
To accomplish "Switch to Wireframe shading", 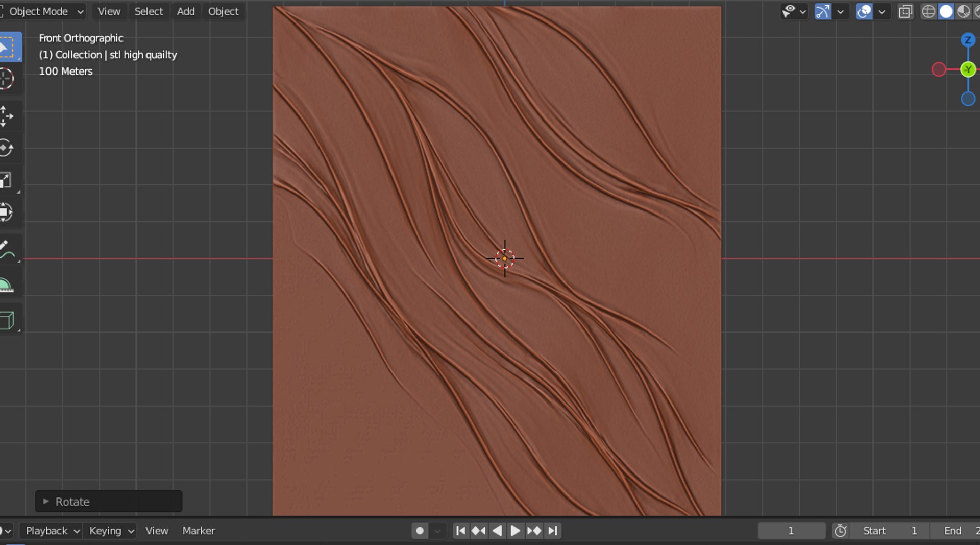I will (928, 11).
